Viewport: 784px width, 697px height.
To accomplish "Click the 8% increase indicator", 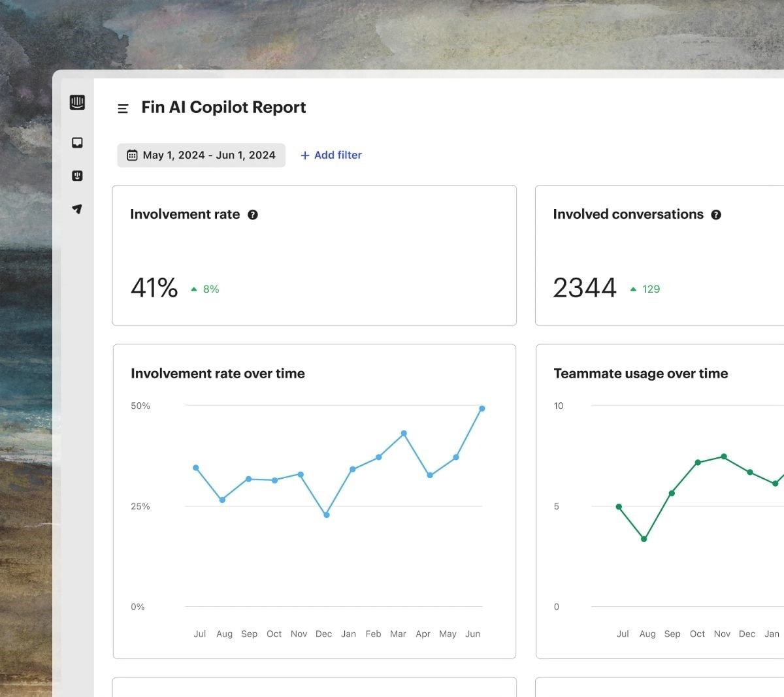I will point(204,289).
